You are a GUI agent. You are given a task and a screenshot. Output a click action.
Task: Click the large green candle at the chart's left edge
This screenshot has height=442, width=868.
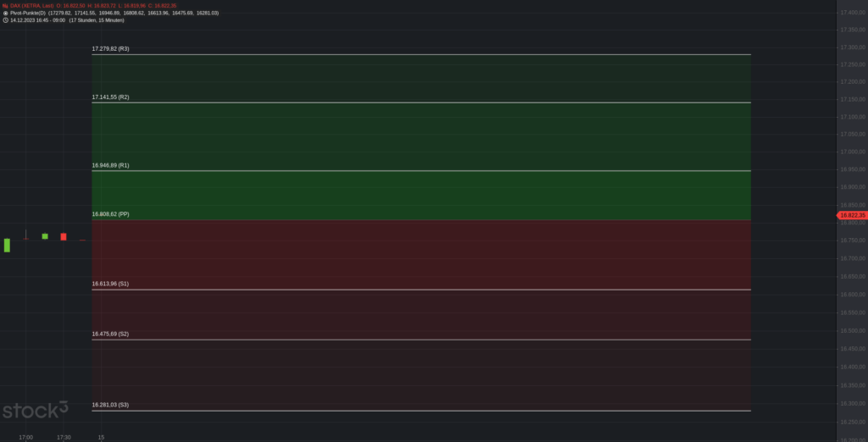7,245
